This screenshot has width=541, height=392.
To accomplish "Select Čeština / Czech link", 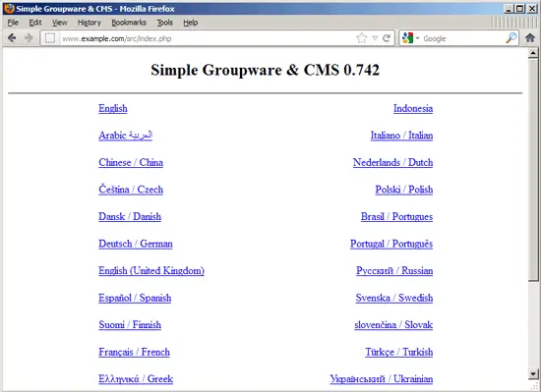I will 131,189.
